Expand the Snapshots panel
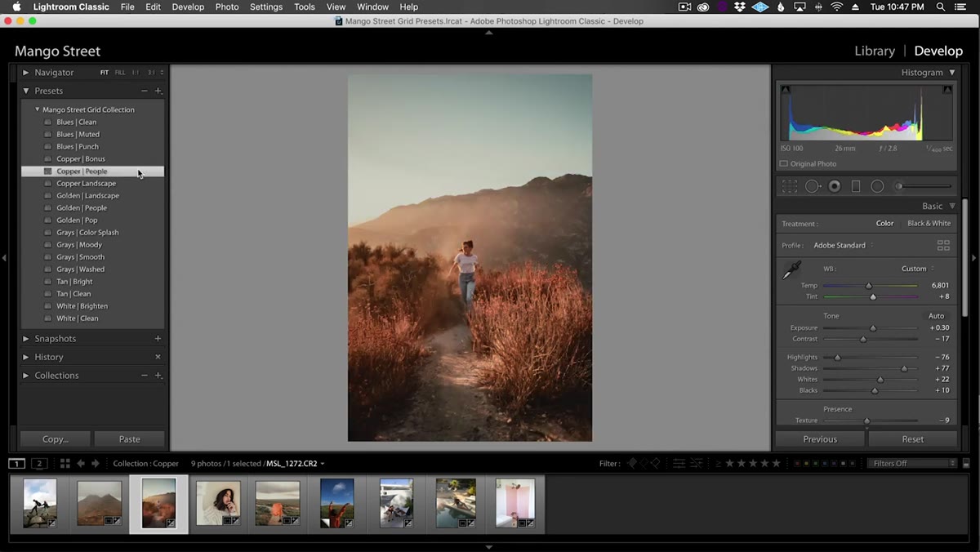The image size is (980, 552). (26, 338)
